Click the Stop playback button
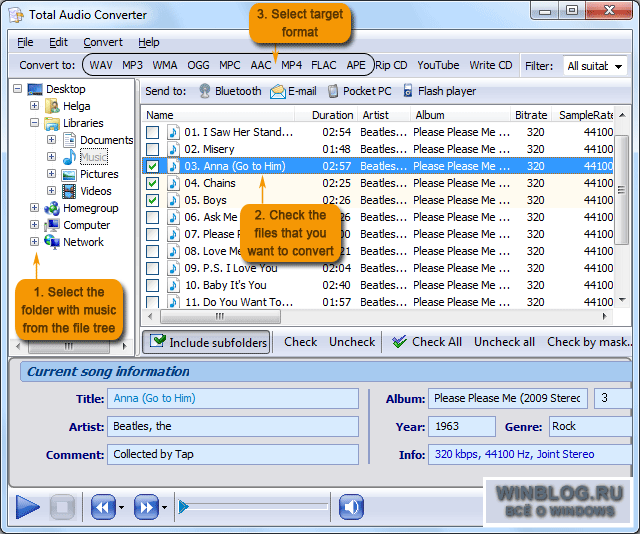The image size is (640, 534). tap(62, 507)
